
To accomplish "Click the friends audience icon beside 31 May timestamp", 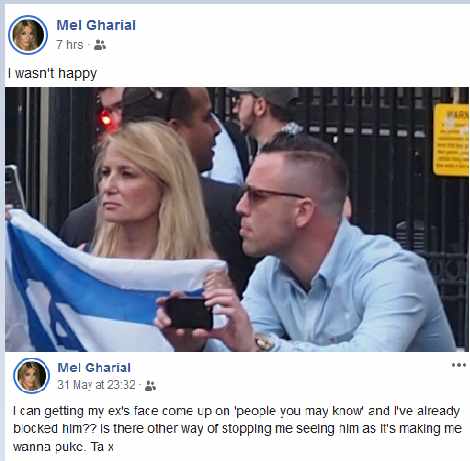I will pos(150,386).
